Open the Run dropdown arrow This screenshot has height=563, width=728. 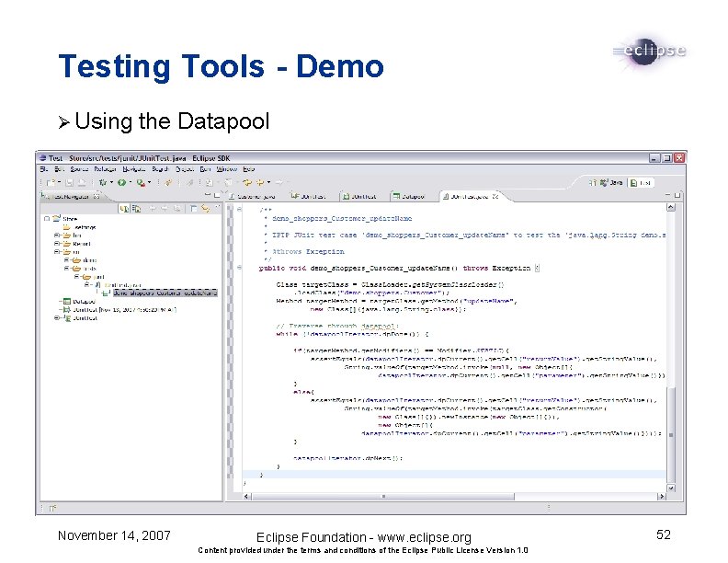click(x=131, y=182)
